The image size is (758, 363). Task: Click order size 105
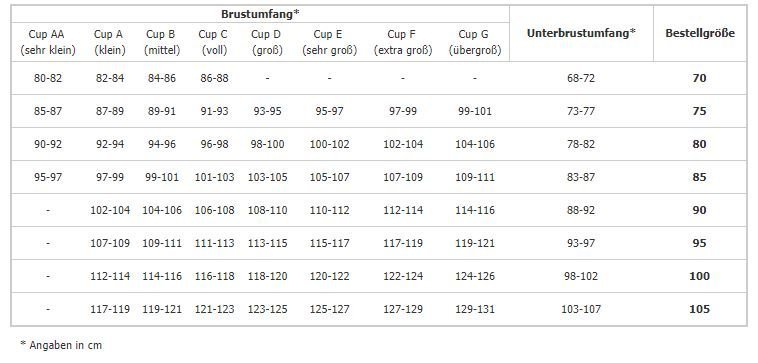[700, 309]
